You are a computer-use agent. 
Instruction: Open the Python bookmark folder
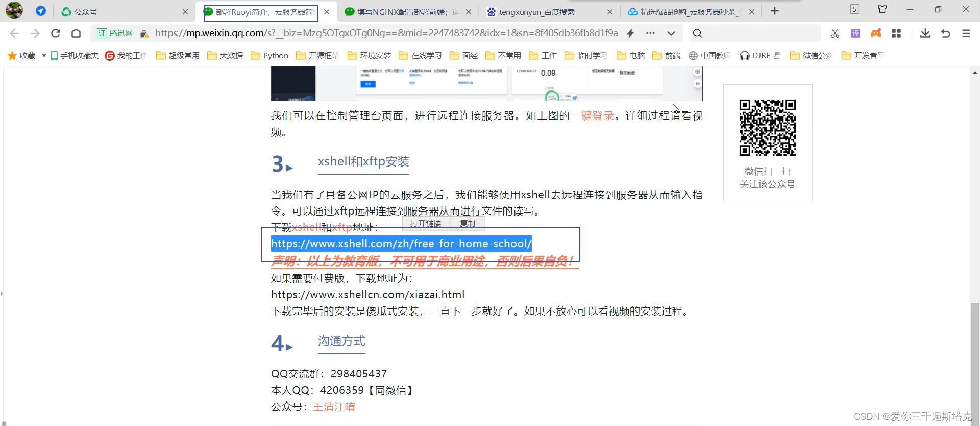click(x=269, y=56)
